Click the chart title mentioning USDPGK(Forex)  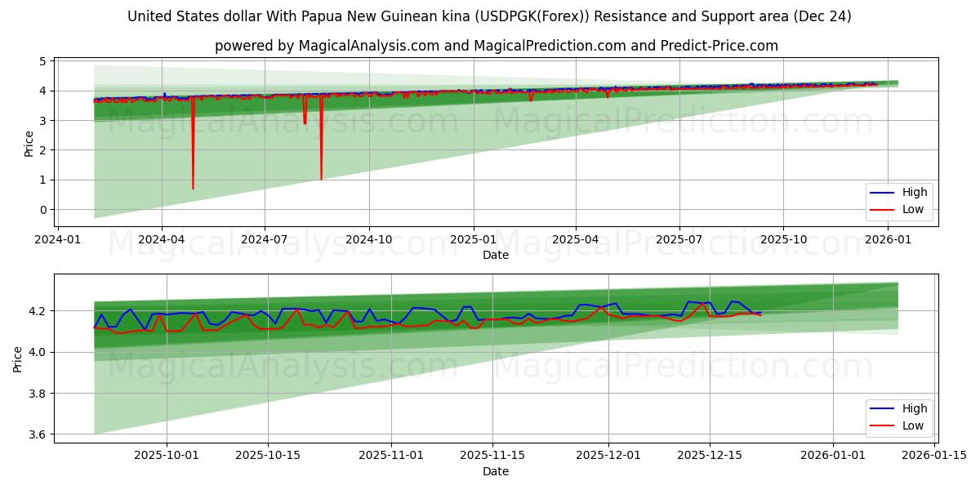pyautogui.click(x=488, y=15)
